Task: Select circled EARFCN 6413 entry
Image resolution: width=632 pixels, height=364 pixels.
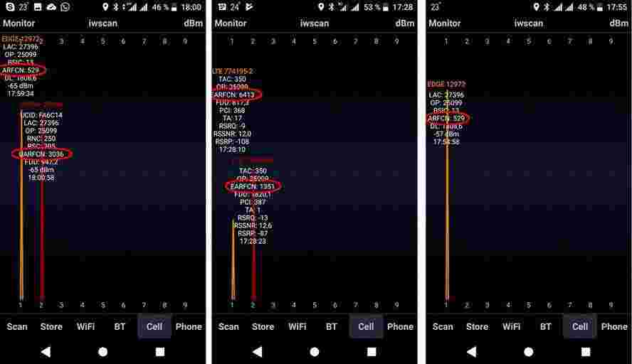Action: point(237,95)
